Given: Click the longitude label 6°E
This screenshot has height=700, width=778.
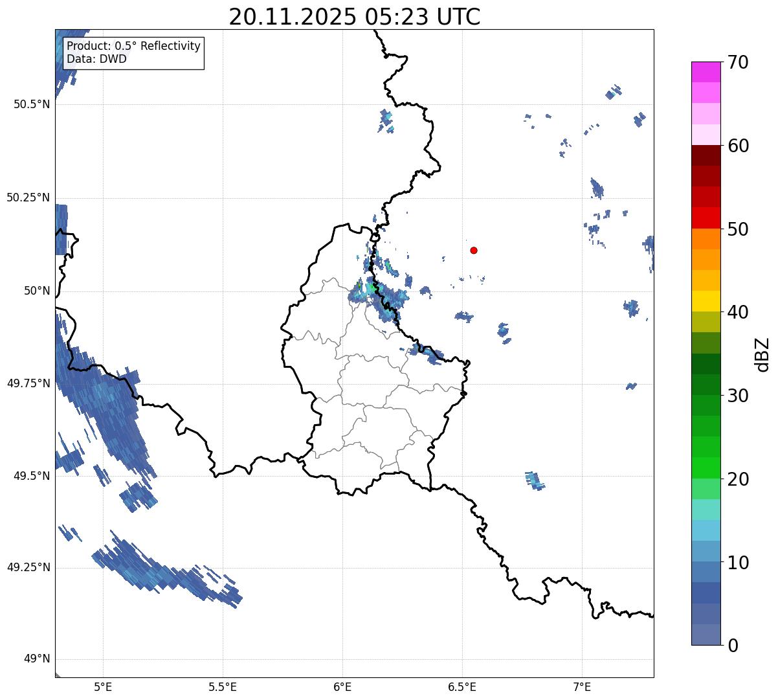Looking at the screenshot, I should 342,686.
